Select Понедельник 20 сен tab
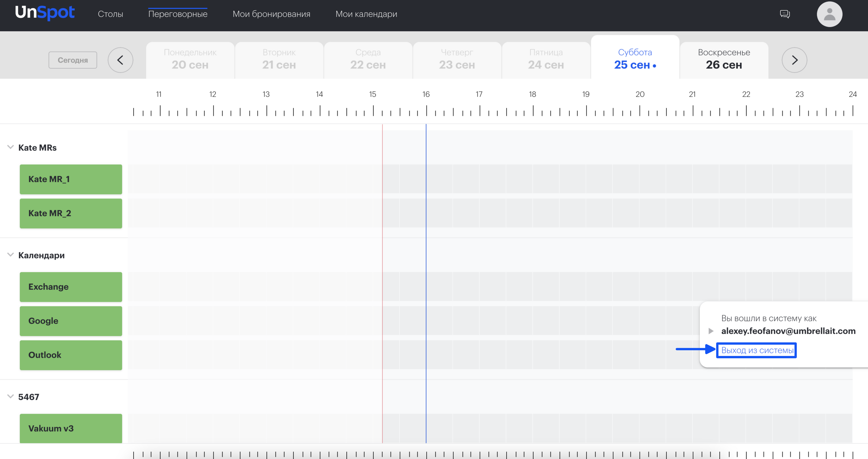Viewport: 868px width, 459px height. pyautogui.click(x=190, y=60)
